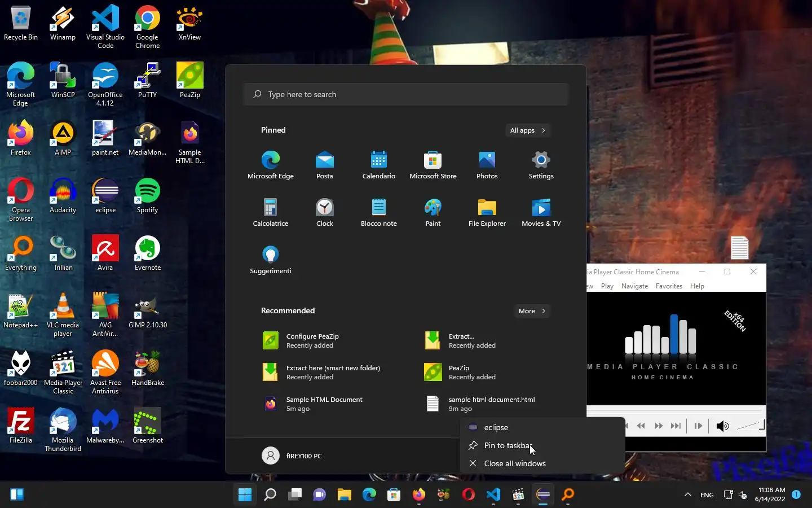The width and height of the screenshot is (812, 508).
Task: Click the Type here to search field
Action: click(x=406, y=94)
